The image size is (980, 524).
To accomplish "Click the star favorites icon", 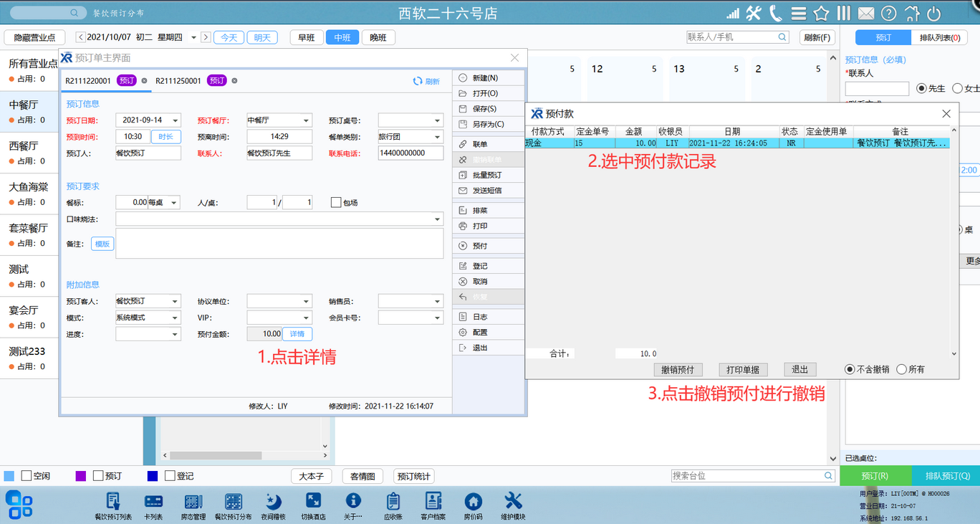I will pos(821,13).
